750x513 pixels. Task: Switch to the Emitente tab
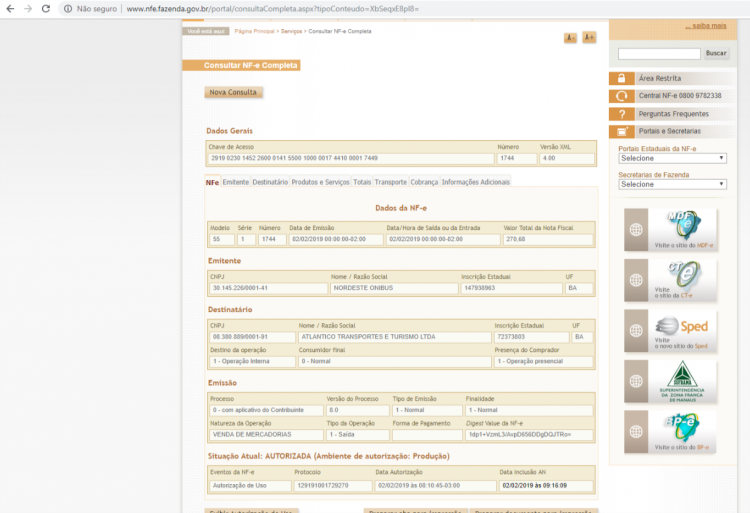click(x=236, y=182)
